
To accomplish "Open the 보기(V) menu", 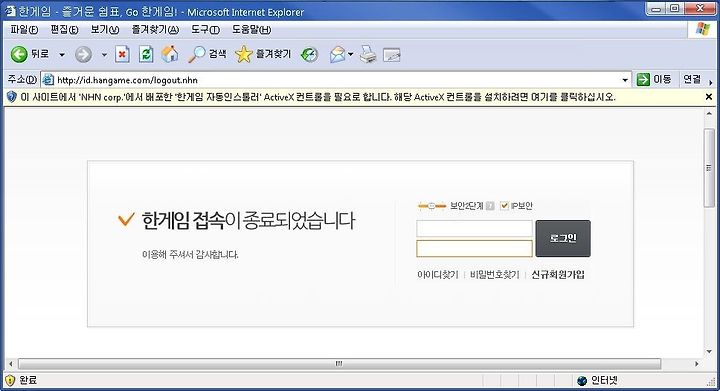I will coord(105,30).
